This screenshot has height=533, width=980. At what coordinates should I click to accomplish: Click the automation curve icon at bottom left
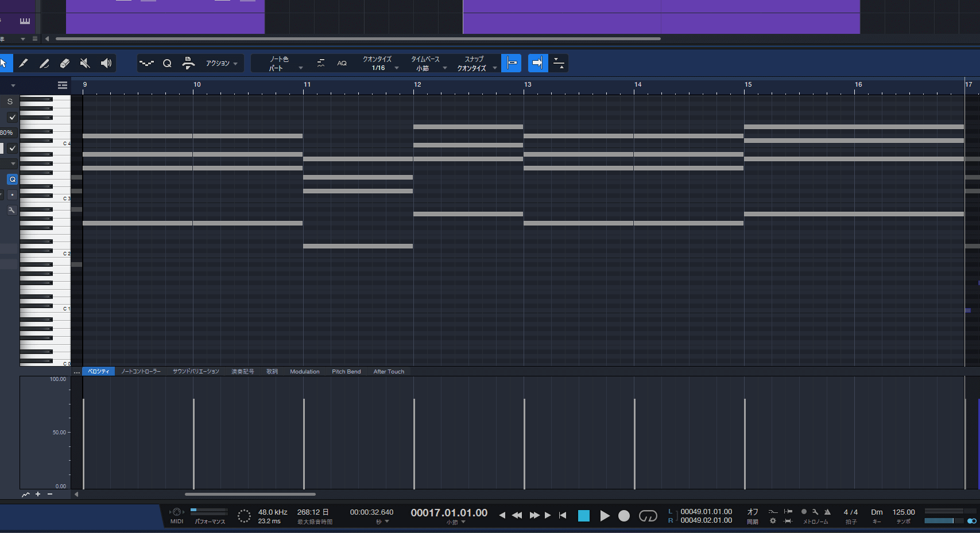point(26,494)
